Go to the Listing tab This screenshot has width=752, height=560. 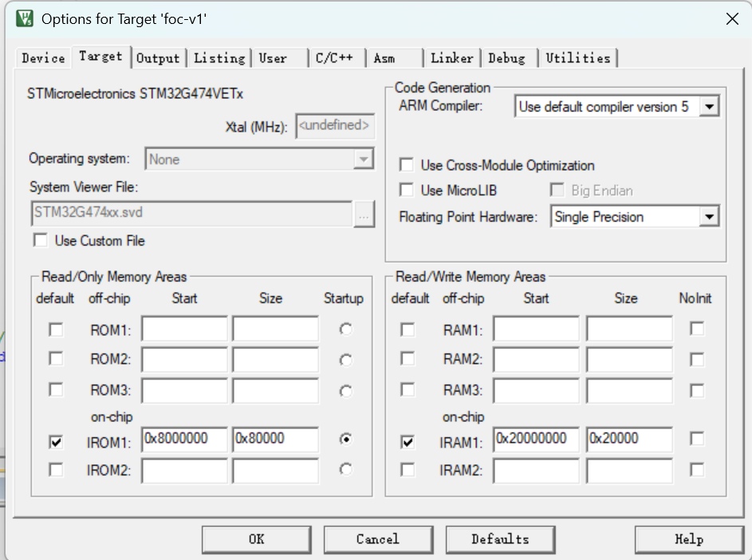[x=219, y=58]
